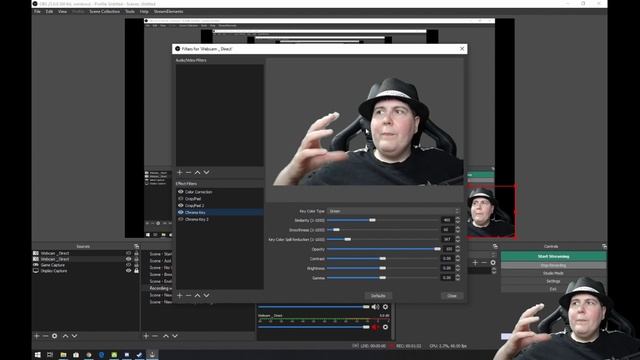Screen dimensions: 640x360
Task: Open the Tools menu
Action: 130,11
